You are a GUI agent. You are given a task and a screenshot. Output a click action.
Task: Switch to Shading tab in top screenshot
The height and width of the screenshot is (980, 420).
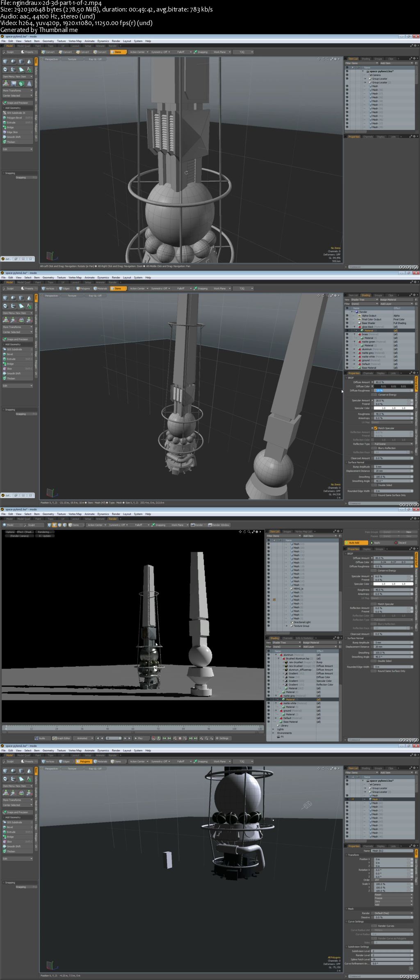pos(365,59)
